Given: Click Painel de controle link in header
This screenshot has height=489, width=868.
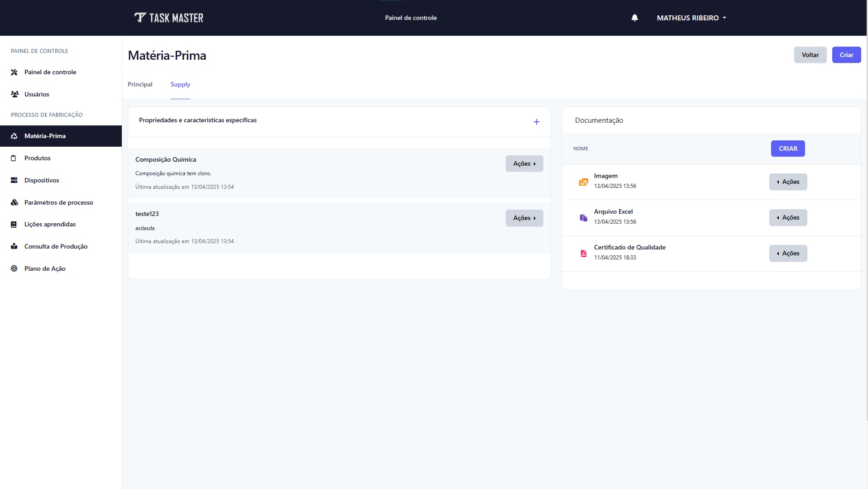Looking at the screenshot, I should [x=411, y=18].
